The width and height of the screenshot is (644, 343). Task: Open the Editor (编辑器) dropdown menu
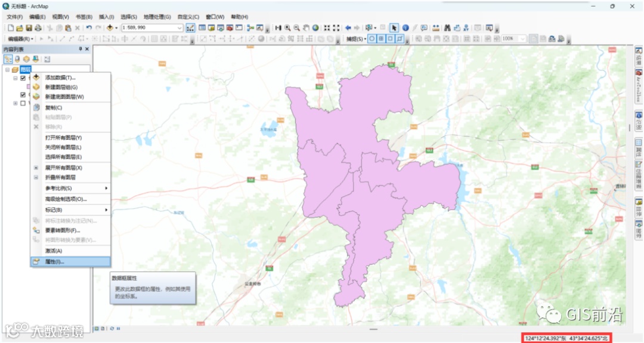[x=20, y=39]
